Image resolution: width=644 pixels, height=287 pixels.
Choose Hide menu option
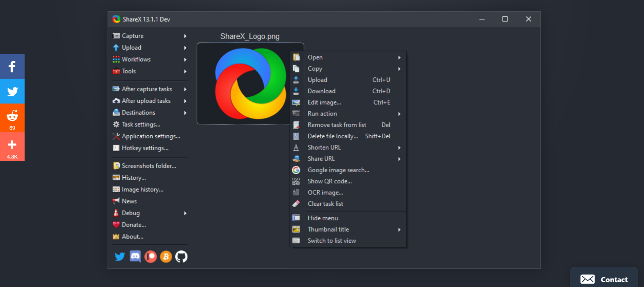point(348,218)
